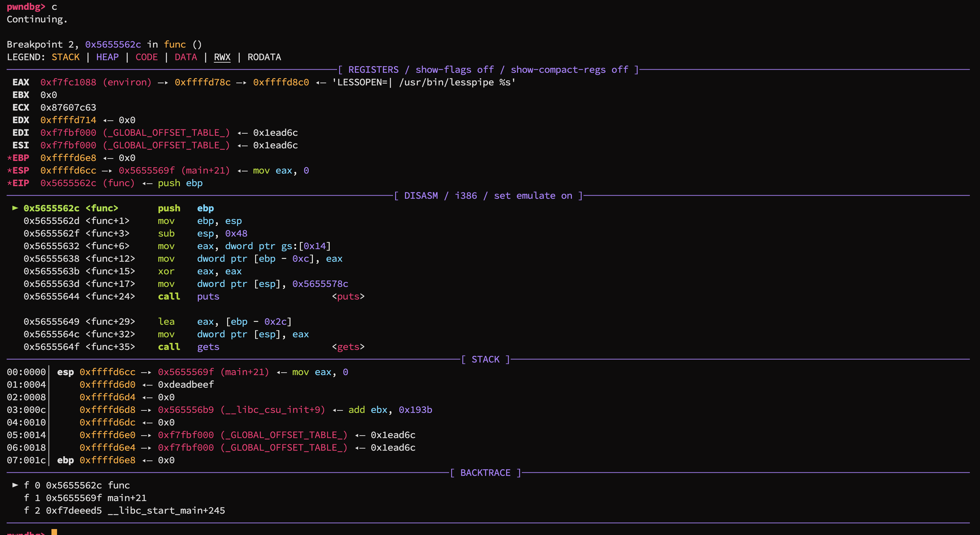Click the current instruction arrow at func
980x535 pixels.
tap(15, 208)
